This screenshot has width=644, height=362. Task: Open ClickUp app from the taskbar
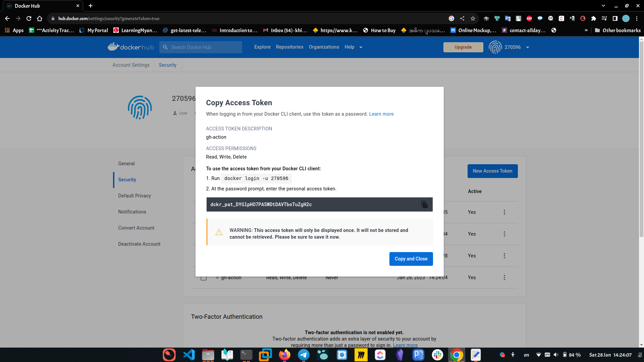click(x=380, y=355)
